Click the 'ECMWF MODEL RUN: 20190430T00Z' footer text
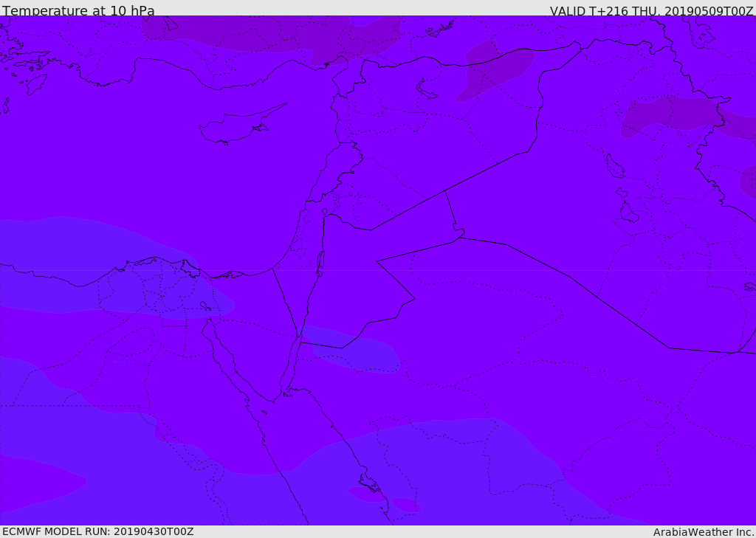Image resolution: width=756 pixels, height=538 pixels. click(98, 531)
